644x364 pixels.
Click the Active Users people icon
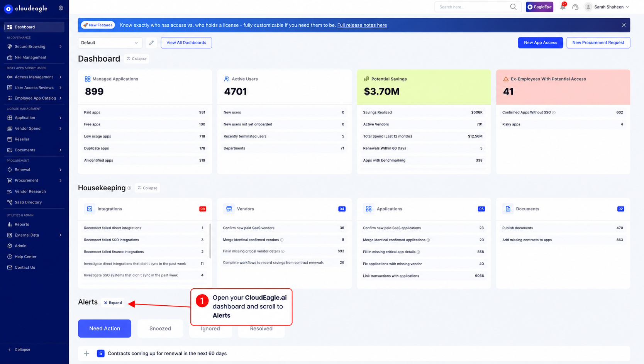pos(227,79)
